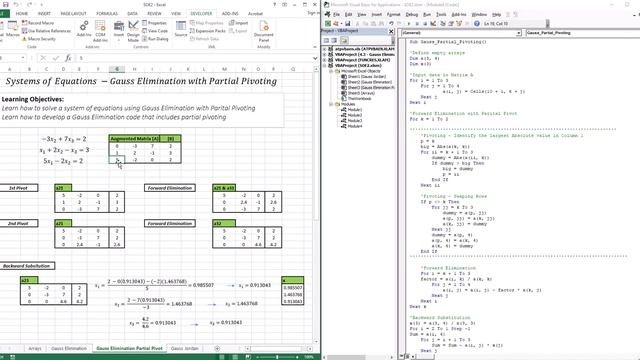
Task: Open the VIEW ribbon tab in Excel
Action: 176,13
